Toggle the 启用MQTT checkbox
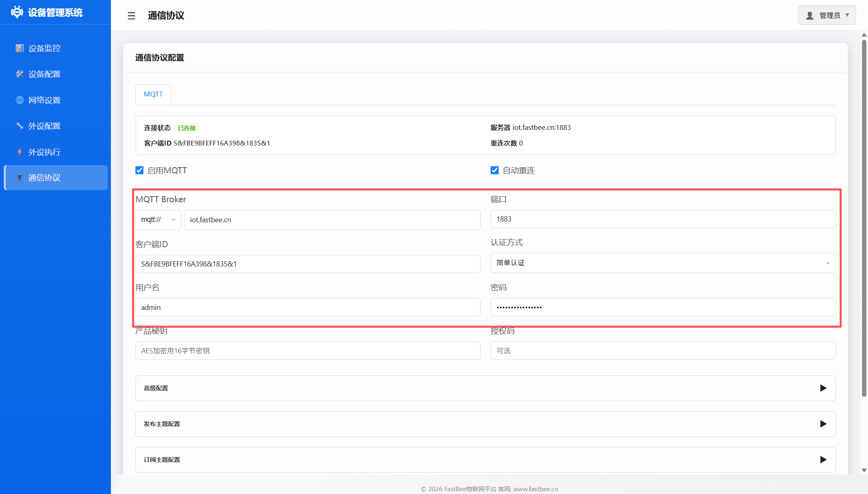Screen dimensions: 868x494 coord(139,170)
